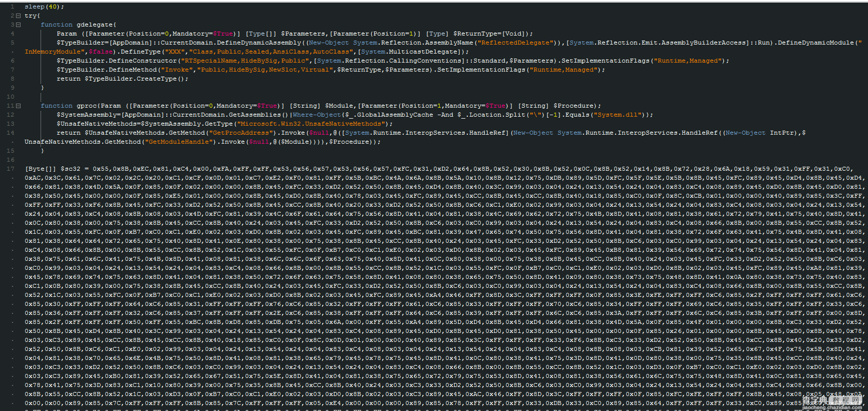868x411 pixels.
Task: Click line number 16 in the gutter
Action: 11,160
